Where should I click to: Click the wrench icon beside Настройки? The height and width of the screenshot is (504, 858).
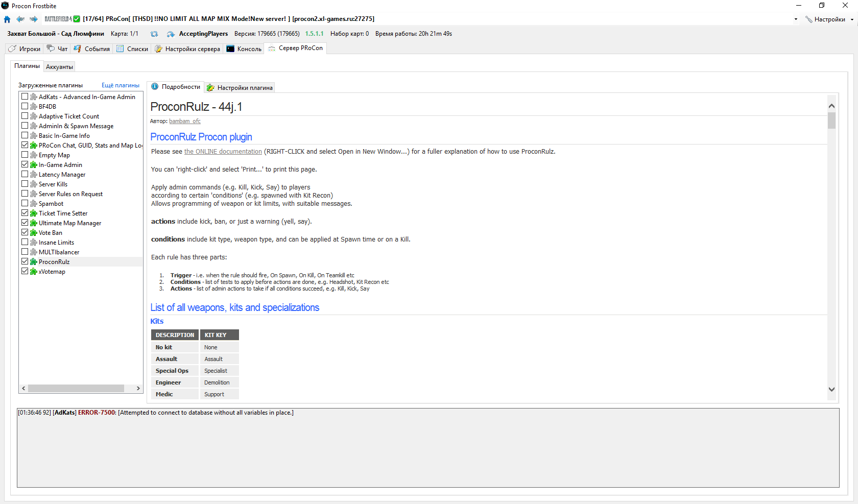point(809,19)
